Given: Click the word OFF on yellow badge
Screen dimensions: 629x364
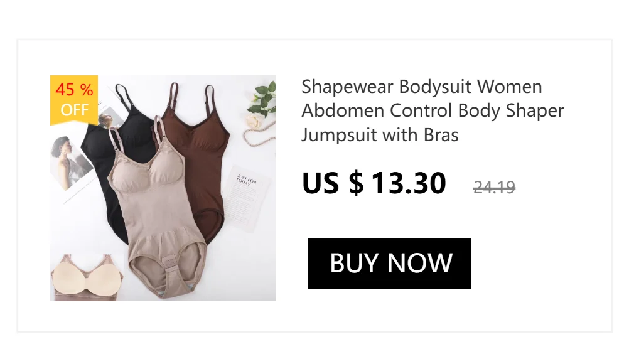Looking at the screenshot, I should (74, 109).
